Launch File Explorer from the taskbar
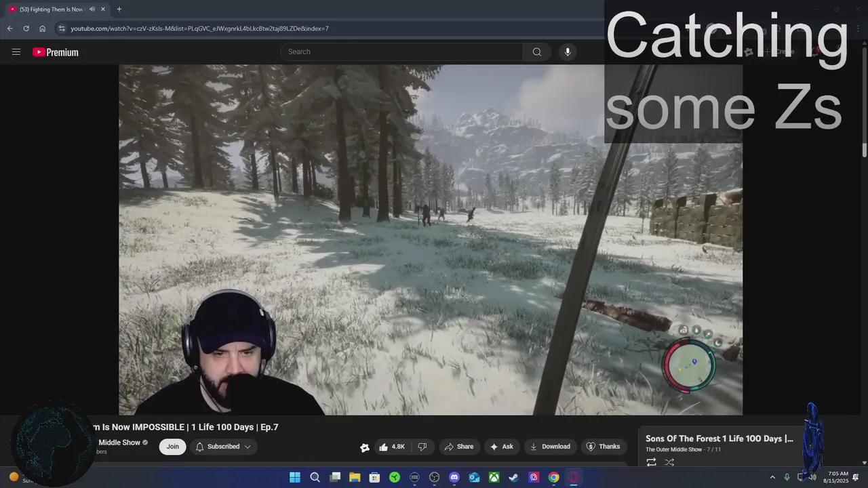The image size is (868, 488). pyautogui.click(x=355, y=477)
